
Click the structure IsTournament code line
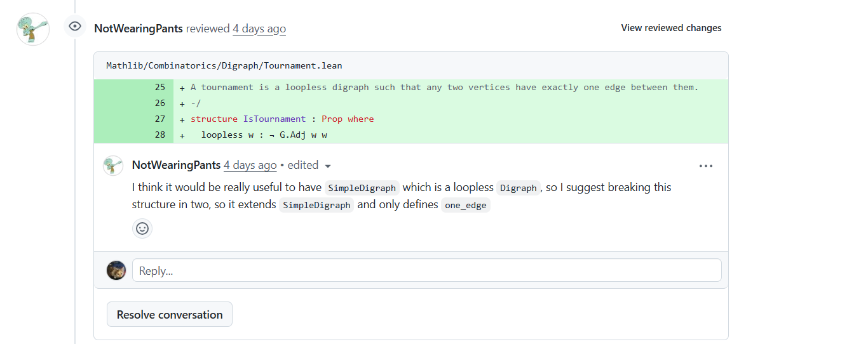pyautogui.click(x=282, y=119)
